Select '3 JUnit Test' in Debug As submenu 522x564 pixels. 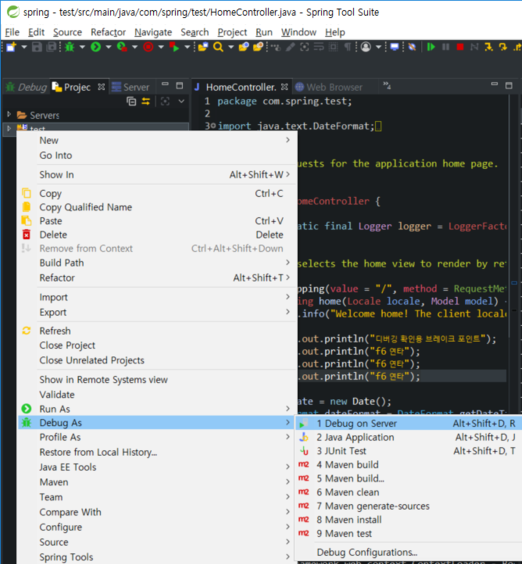click(x=408, y=451)
